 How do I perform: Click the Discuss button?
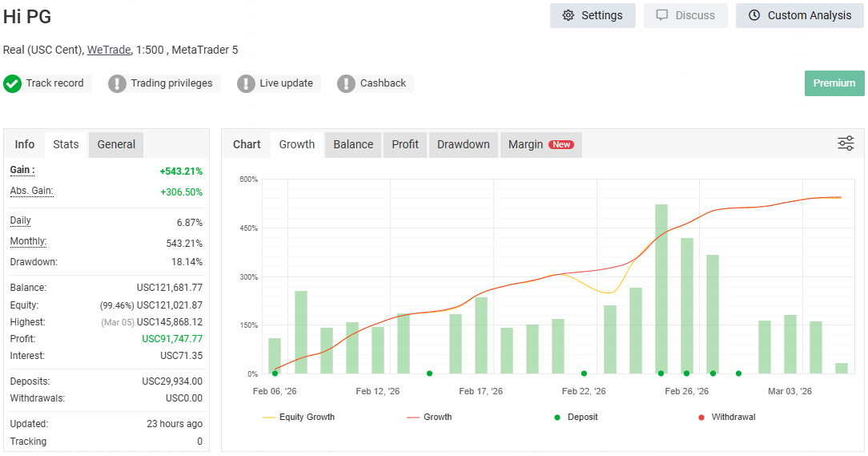685,15
